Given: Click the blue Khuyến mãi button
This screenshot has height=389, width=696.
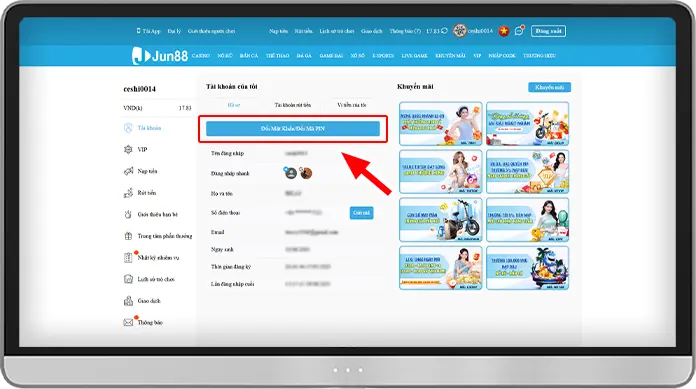Looking at the screenshot, I should (550, 87).
